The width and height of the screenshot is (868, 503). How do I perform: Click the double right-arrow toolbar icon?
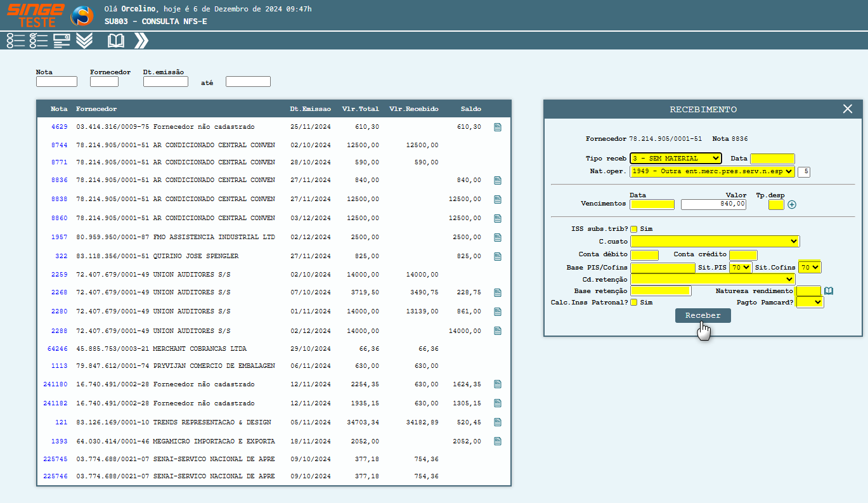coord(141,41)
